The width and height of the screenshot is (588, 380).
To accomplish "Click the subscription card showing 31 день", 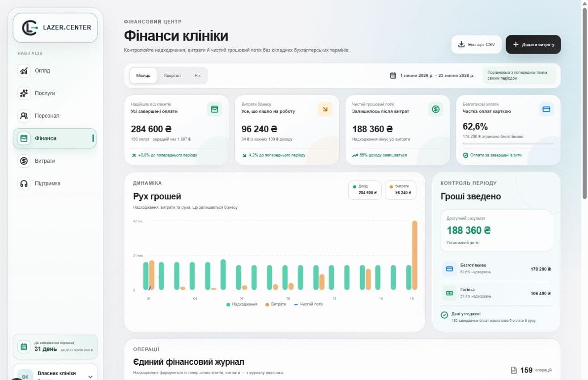I will coord(55,346).
